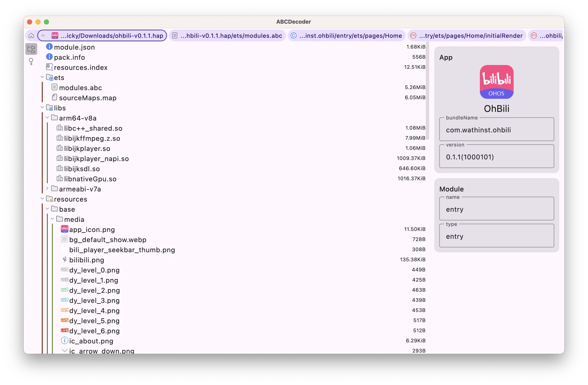The width and height of the screenshot is (588, 385).
Task: Open the hap tab dropdown chevron
Action: (x=43, y=35)
